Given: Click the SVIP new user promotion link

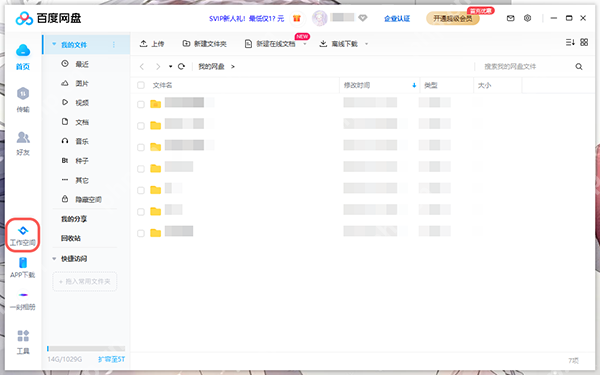Looking at the screenshot, I should click(x=246, y=18).
